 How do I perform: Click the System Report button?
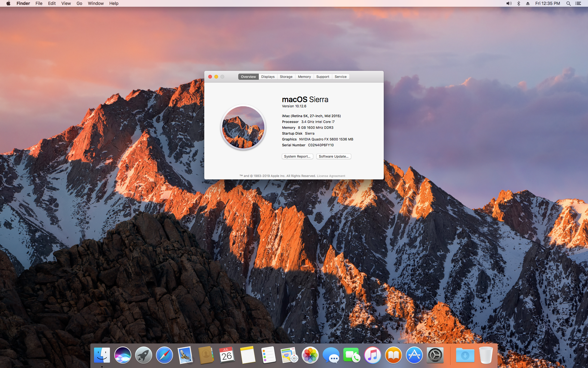tap(297, 156)
